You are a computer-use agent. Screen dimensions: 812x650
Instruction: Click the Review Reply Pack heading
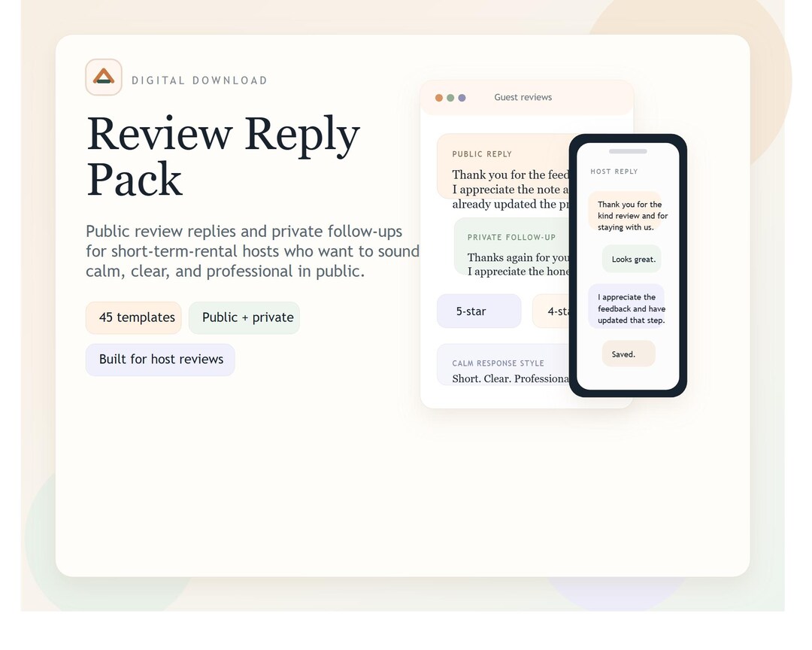223,156
